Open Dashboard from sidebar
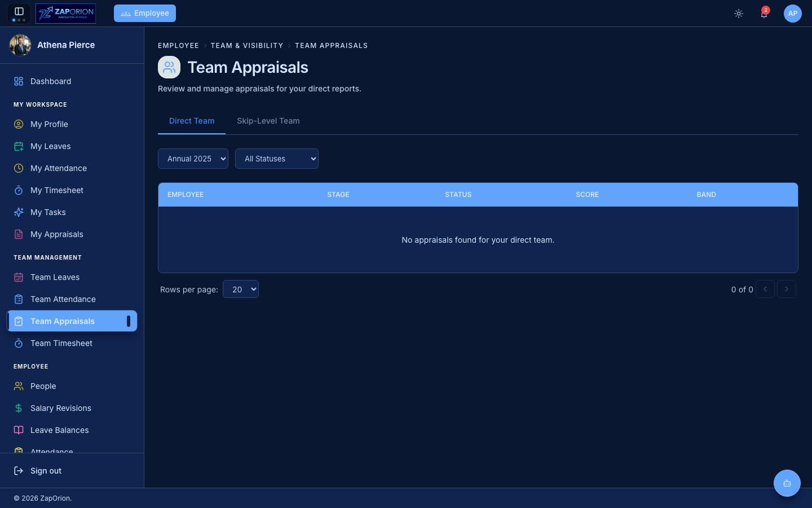This screenshot has width=812, height=508. coord(72,81)
